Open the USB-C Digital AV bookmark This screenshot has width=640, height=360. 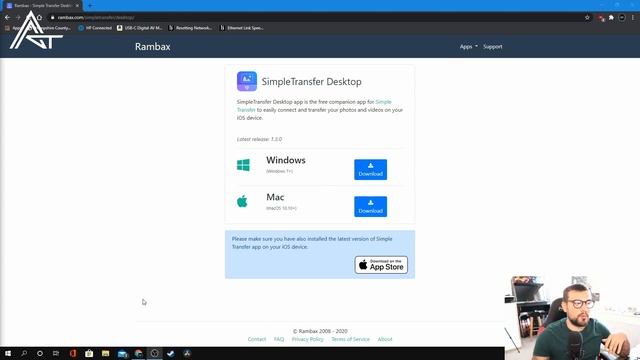coord(139,28)
